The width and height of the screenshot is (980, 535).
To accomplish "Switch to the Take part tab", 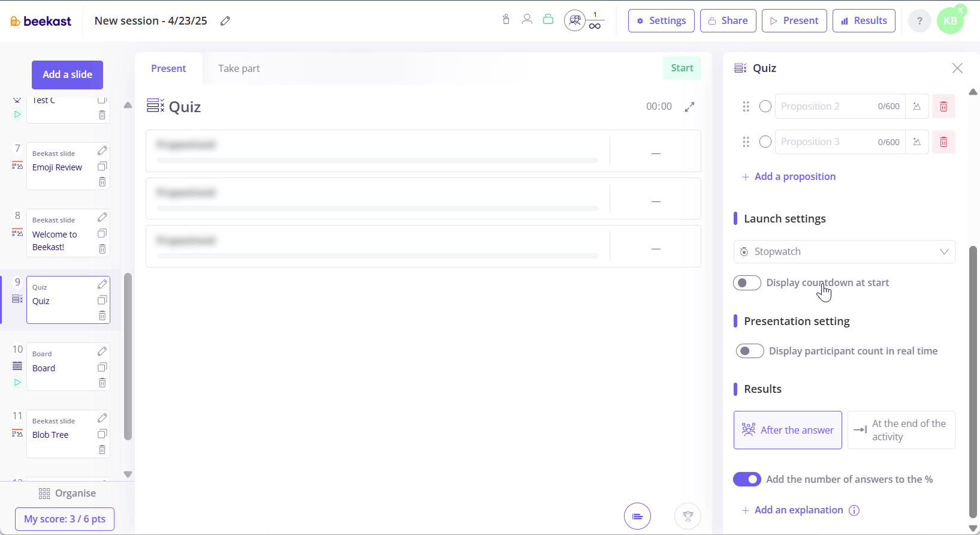I will (x=239, y=68).
